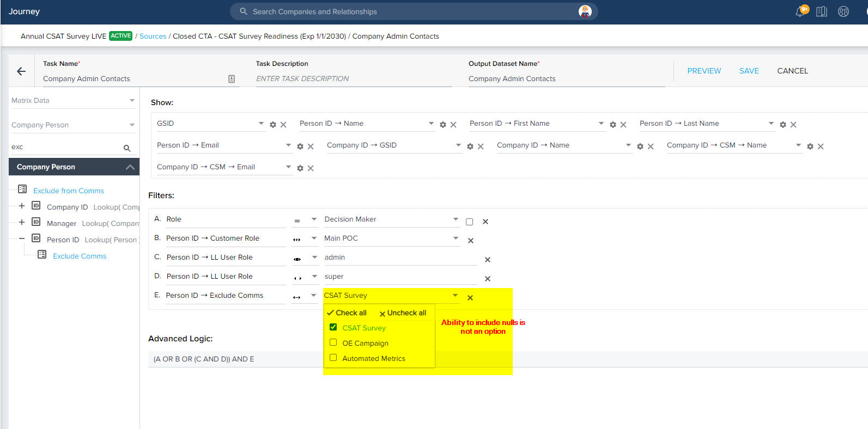Remove the Company ID CSM Email field
Image resolution: width=868 pixels, height=429 pixels.
pyautogui.click(x=311, y=168)
